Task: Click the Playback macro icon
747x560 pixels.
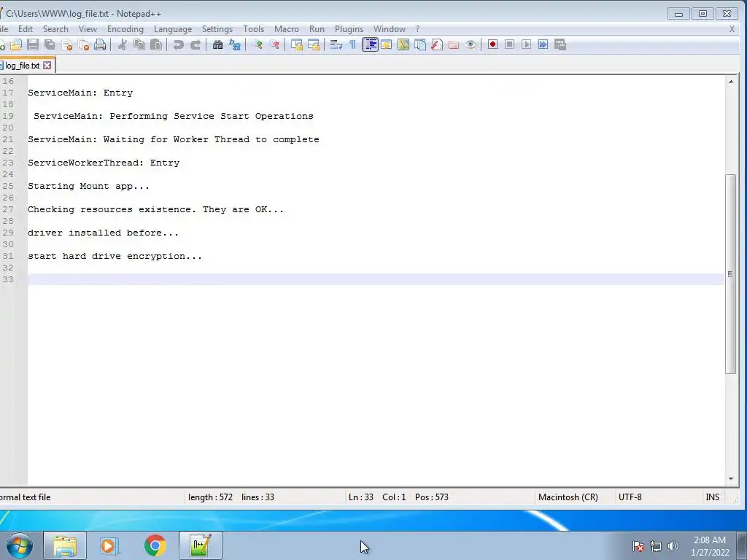Action: 526,44
